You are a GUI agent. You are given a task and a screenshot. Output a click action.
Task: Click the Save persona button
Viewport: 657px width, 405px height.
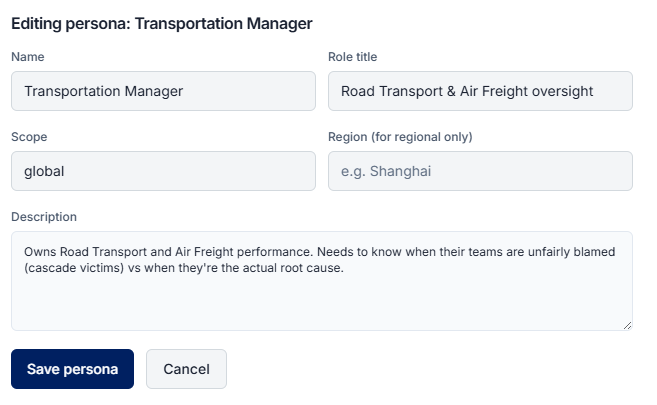pyautogui.click(x=72, y=369)
